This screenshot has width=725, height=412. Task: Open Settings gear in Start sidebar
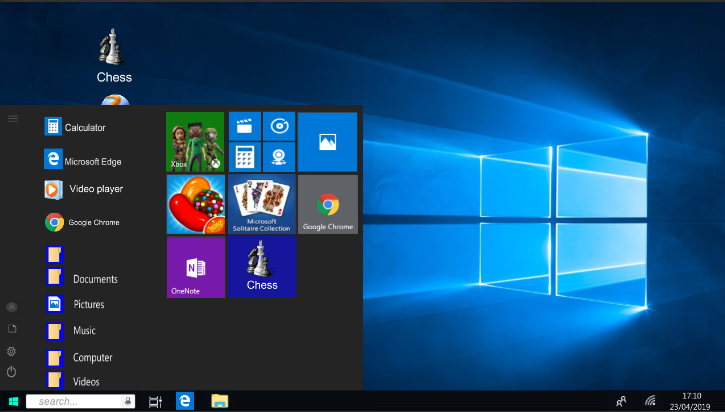[12, 350]
